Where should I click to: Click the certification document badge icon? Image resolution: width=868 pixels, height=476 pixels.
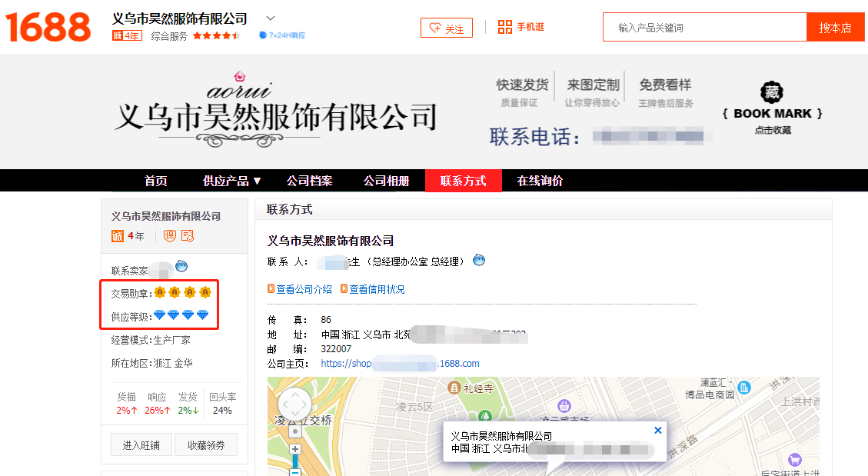point(188,236)
